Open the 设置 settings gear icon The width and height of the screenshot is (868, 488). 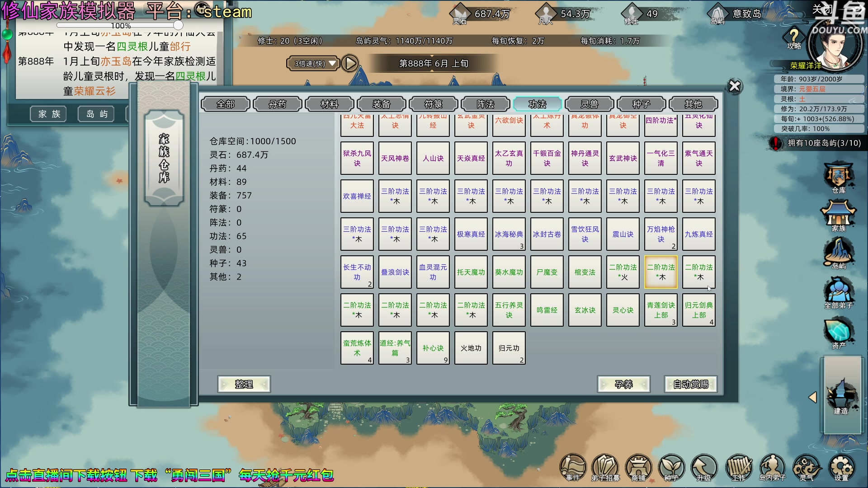click(841, 468)
